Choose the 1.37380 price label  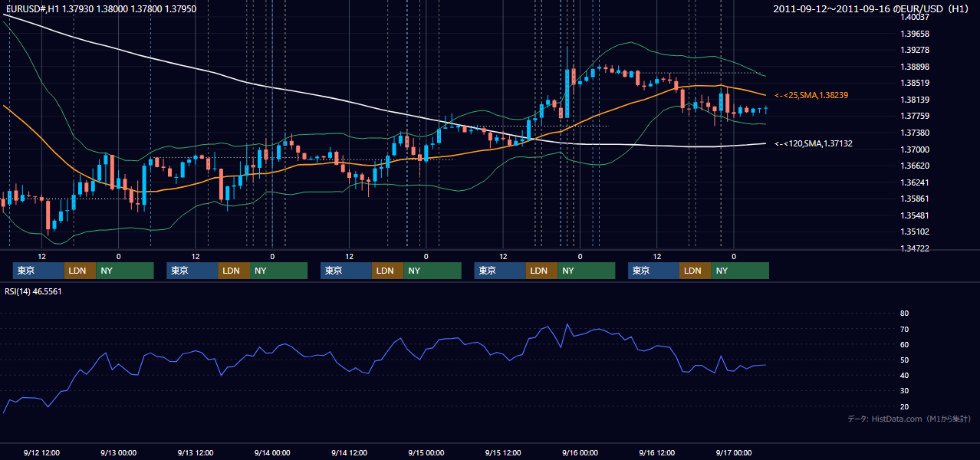pos(914,133)
